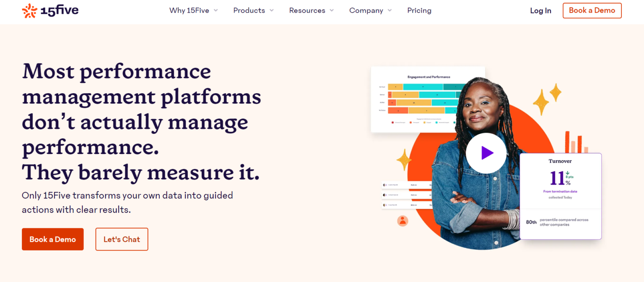Expand the Why 15Five chevron
Image resolution: width=644 pixels, height=282 pixels.
tap(216, 10)
